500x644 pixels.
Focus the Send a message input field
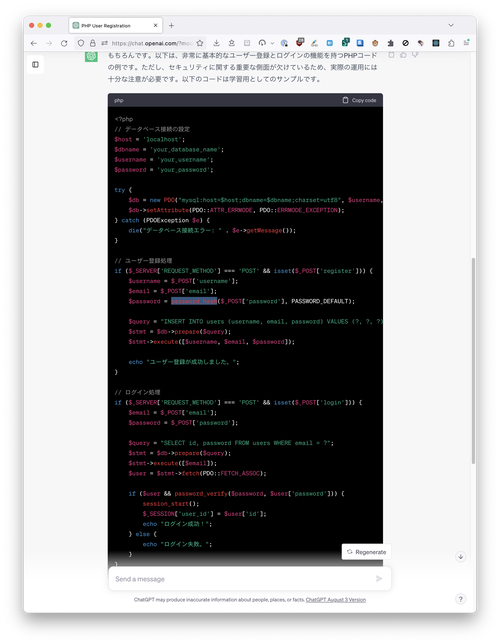249,579
